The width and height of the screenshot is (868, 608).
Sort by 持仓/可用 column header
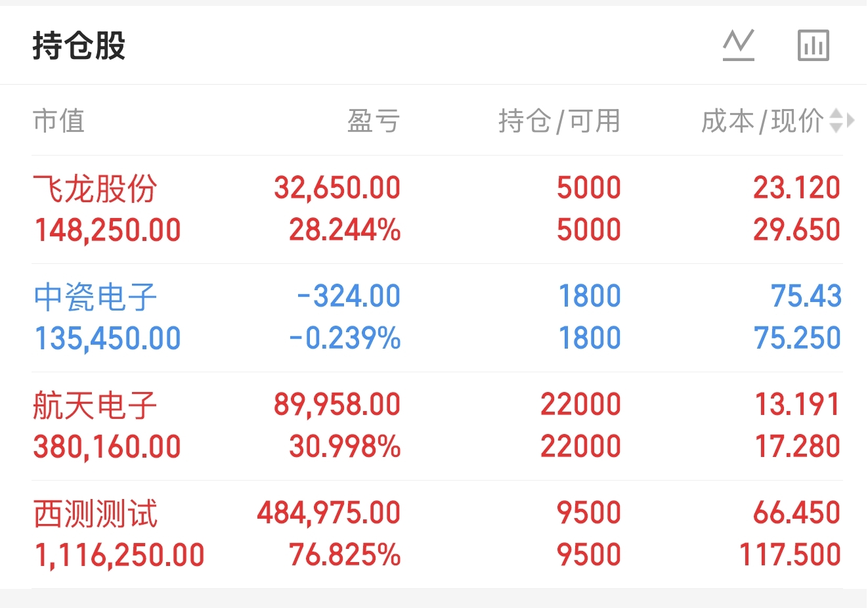tap(559, 121)
